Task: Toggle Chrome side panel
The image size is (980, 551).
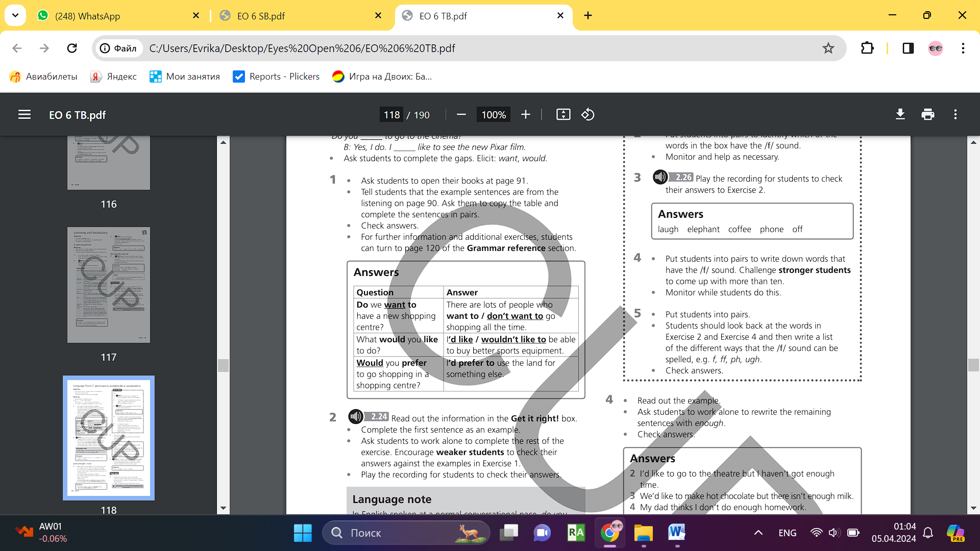Action: (x=908, y=48)
